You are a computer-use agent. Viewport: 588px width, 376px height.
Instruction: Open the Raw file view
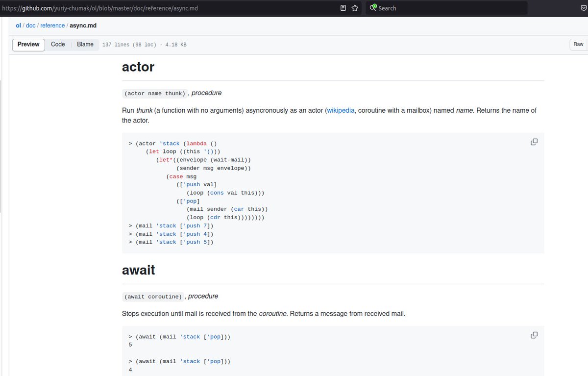click(578, 45)
